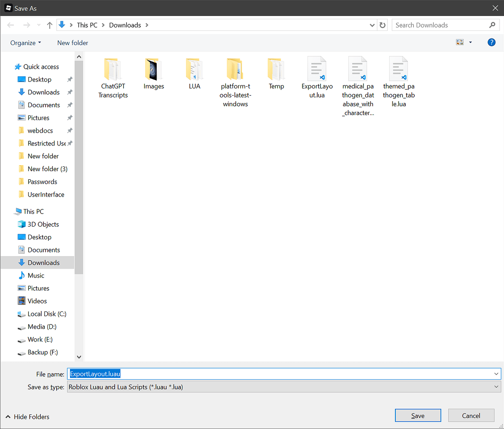This screenshot has width=504, height=429.
Task: Click the Cancel button
Action: coord(471,416)
